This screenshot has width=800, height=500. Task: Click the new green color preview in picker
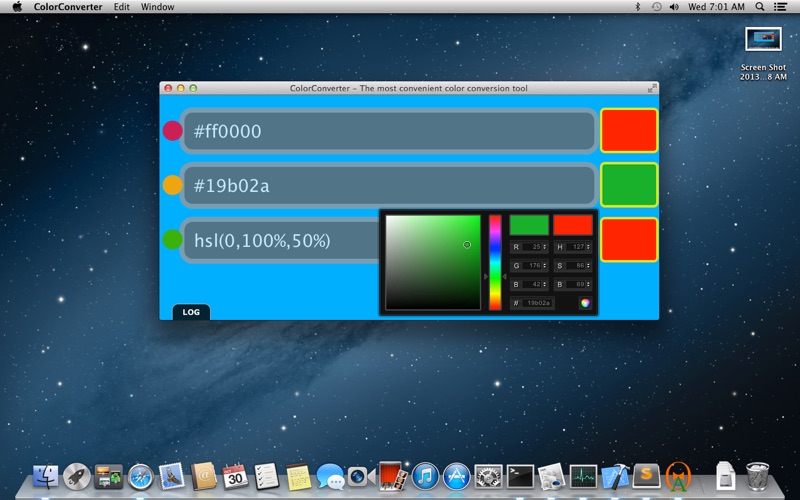[x=529, y=224]
